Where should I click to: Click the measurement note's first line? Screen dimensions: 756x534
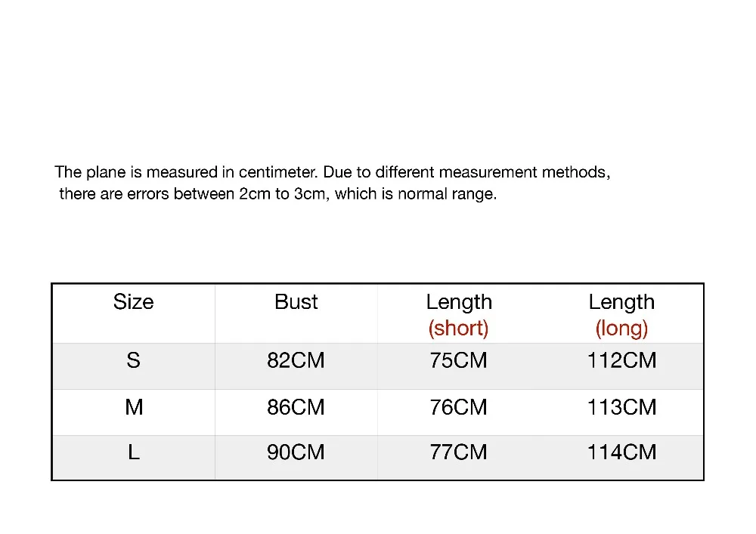click(x=332, y=172)
